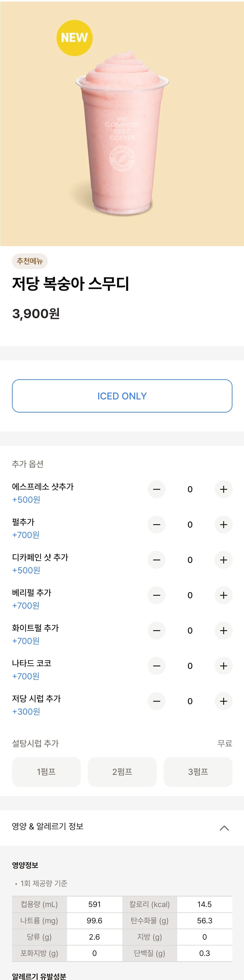Select 2펌프 sugar syrup option
This screenshot has width=244, height=980.
122,772
